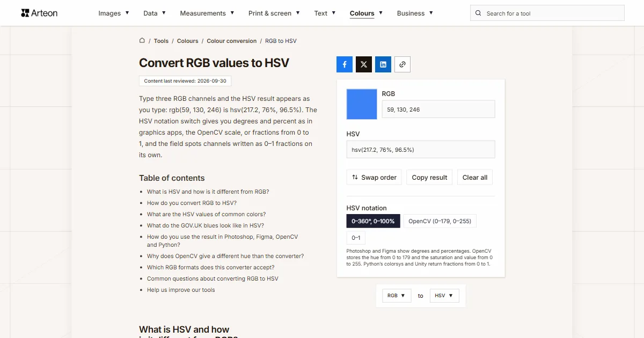Click the 'Table of contents' heading
The height and width of the screenshot is (338, 644).
coord(172,178)
